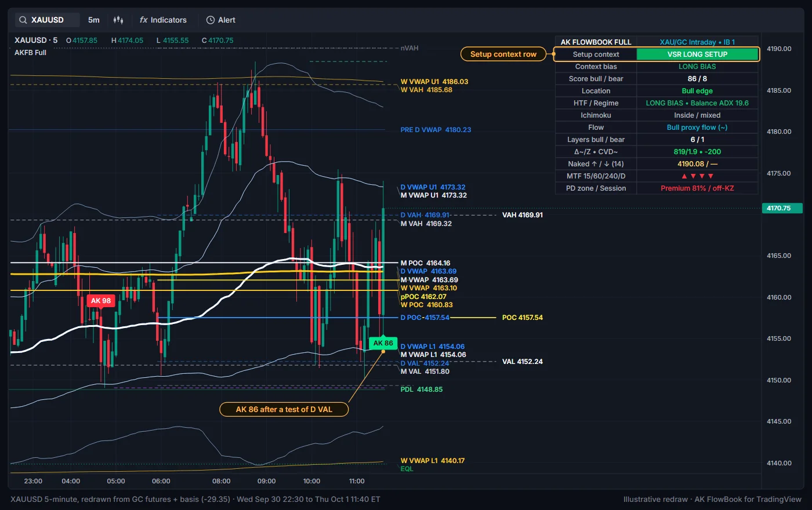Select W VWAP L1 4140.17 label
The image size is (812, 510).
click(433, 461)
